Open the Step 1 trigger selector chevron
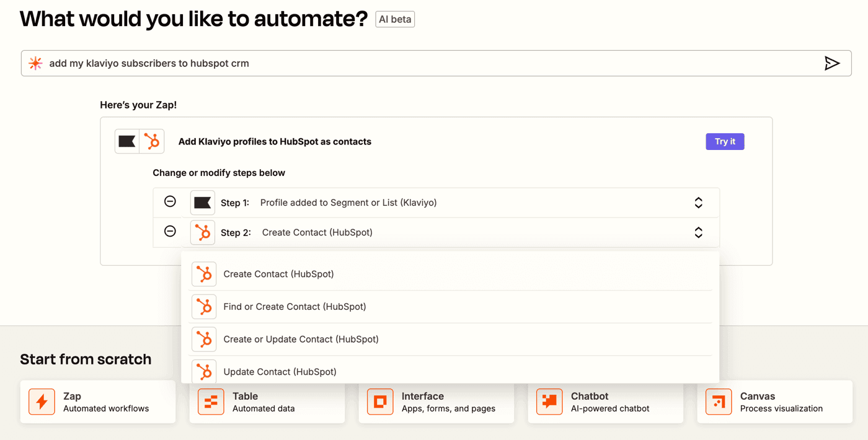The image size is (868, 440). [x=698, y=202]
